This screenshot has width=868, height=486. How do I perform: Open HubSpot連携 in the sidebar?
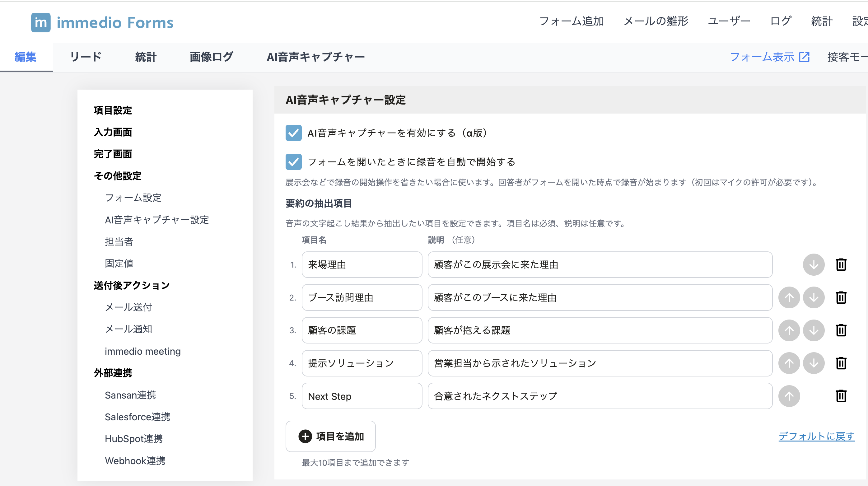click(133, 438)
